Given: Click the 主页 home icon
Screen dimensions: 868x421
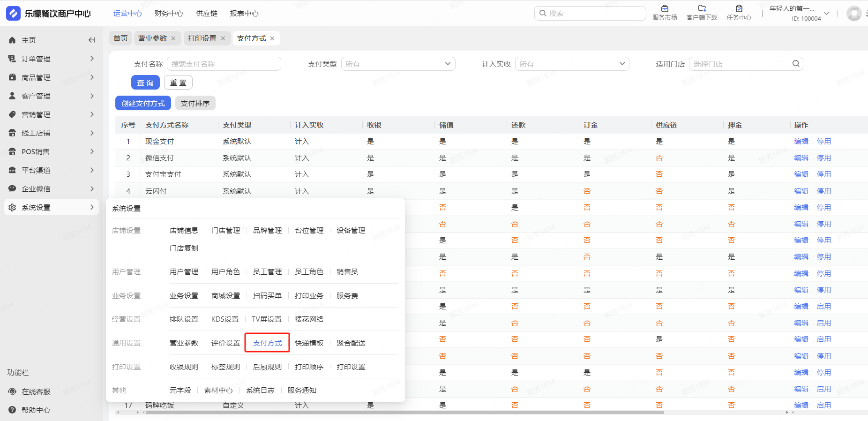Looking at the screenshot, I should coord(13,40).
